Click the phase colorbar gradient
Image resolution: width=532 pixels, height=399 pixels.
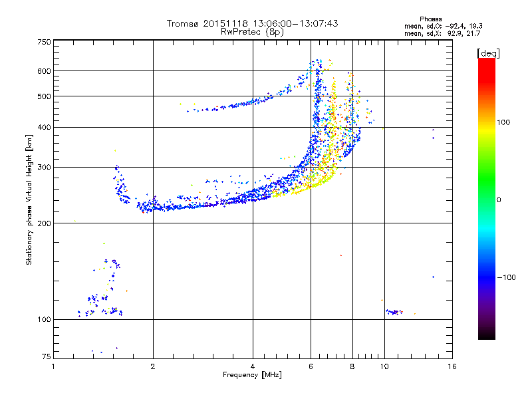pos(487,199)
